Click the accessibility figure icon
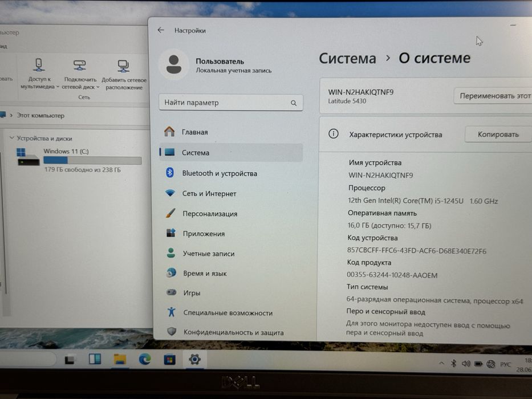 pyautogui.click(x=171, y=312)
